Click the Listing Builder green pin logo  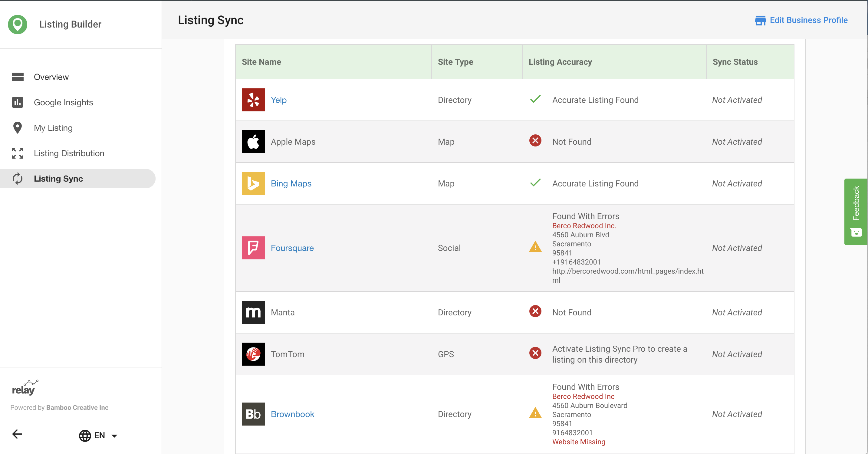(18, 24)
